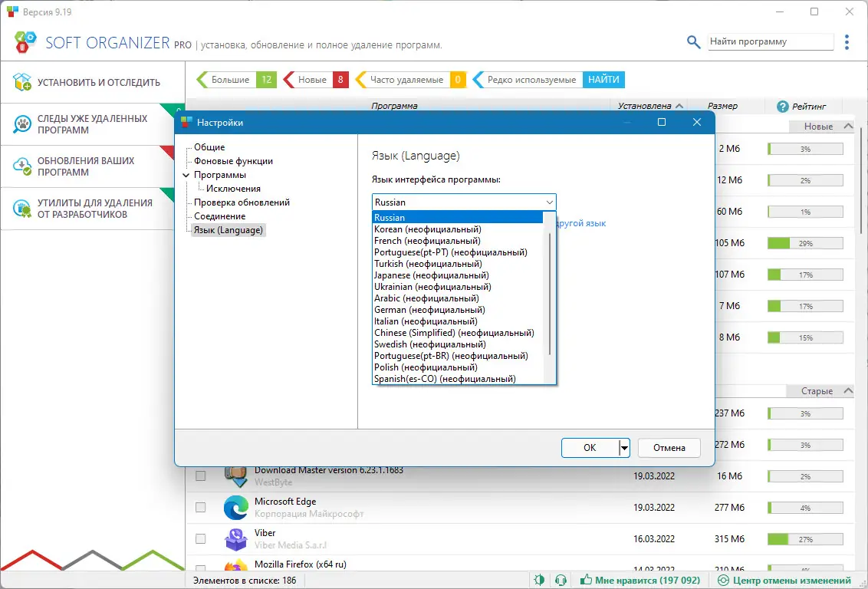Select Фоновые функции settings section
Image resolution: width=868 pixels, height=589 pixels.
coord(233,161)
